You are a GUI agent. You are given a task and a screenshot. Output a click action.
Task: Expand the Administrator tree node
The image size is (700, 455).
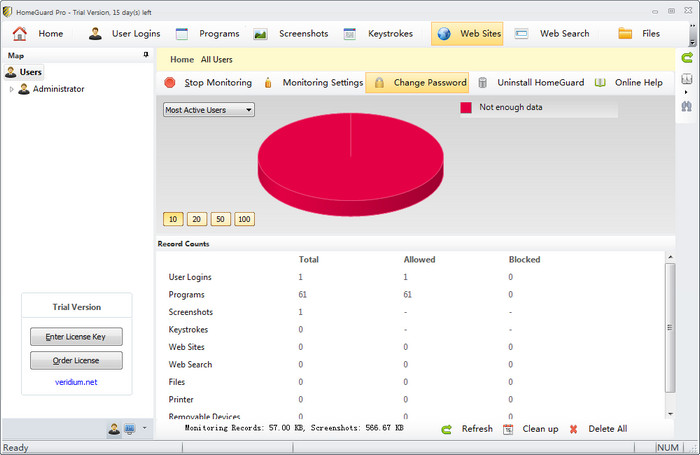12,89
